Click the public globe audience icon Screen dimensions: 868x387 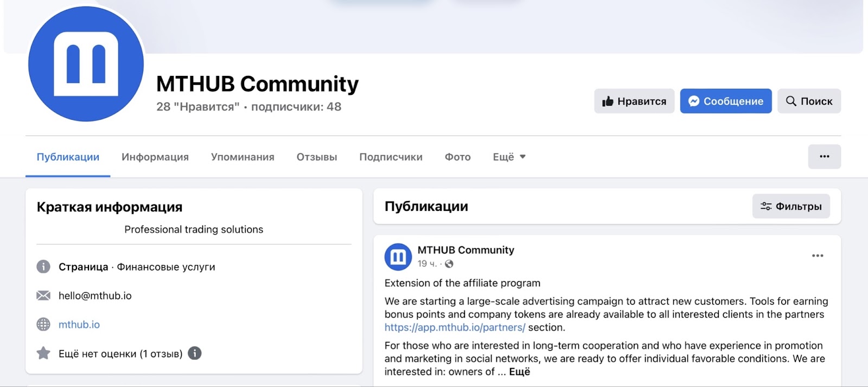(x=449, y=264)
